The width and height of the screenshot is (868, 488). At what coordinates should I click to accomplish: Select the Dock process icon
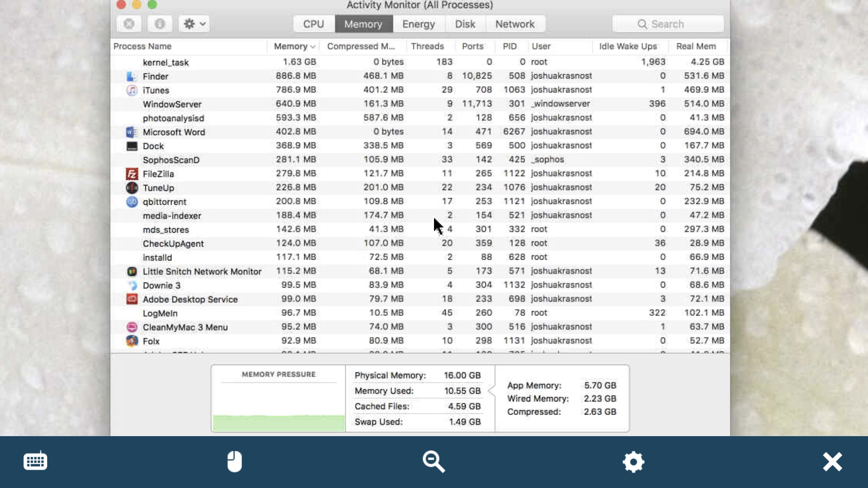132,146
